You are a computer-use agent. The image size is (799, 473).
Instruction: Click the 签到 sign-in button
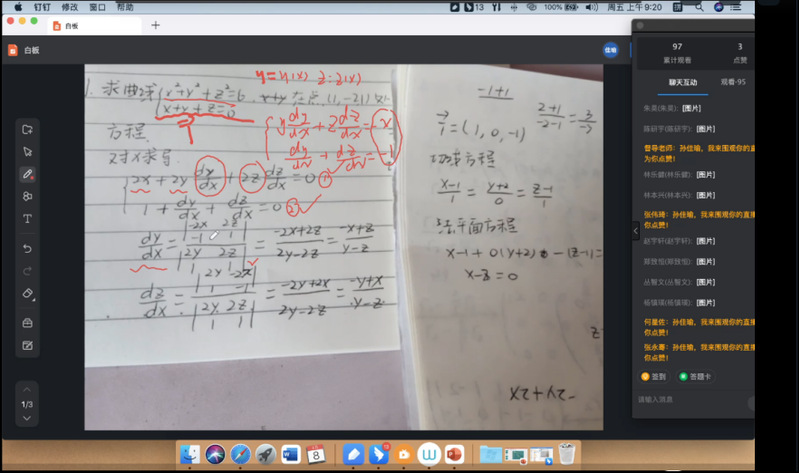coord(654,377)
